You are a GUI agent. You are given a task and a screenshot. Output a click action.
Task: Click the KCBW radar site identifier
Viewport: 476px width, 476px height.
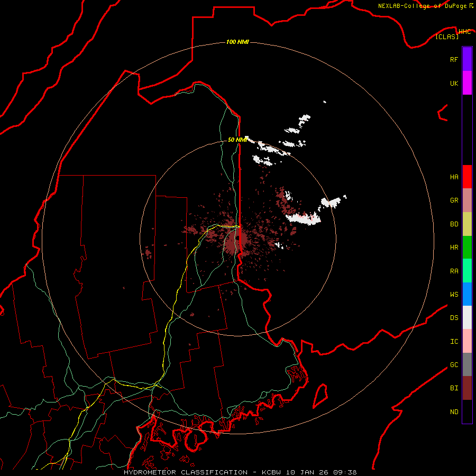[x=271, y=472]
